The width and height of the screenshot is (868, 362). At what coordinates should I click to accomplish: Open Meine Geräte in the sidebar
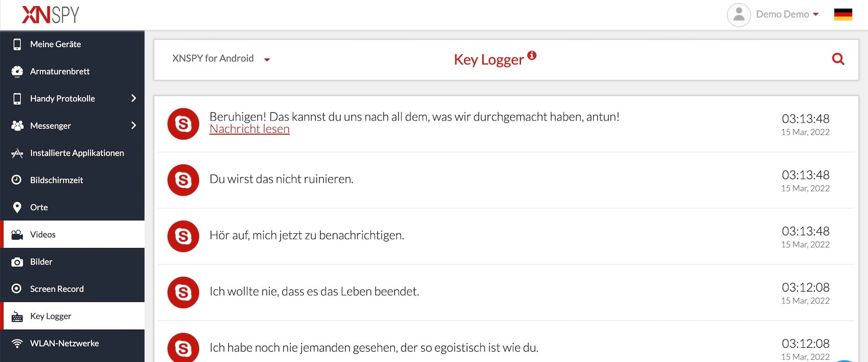tap(73, 44)
